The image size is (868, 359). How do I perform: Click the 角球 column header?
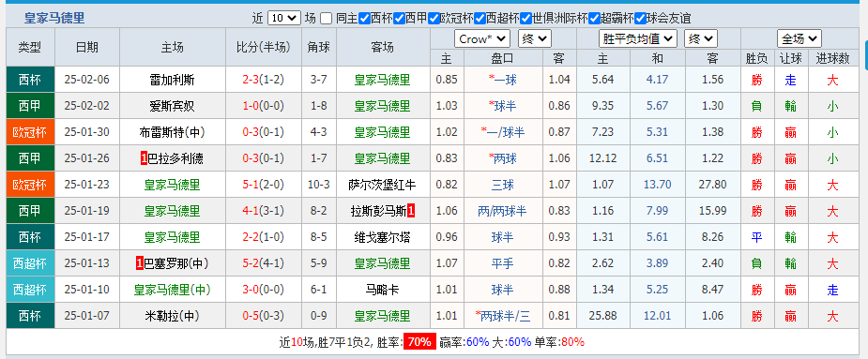click(319, 47)
